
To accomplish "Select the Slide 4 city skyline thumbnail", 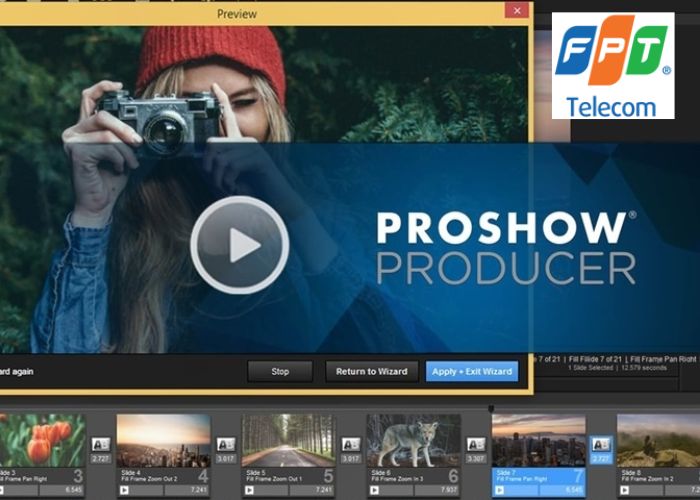I will coord(163,440).
